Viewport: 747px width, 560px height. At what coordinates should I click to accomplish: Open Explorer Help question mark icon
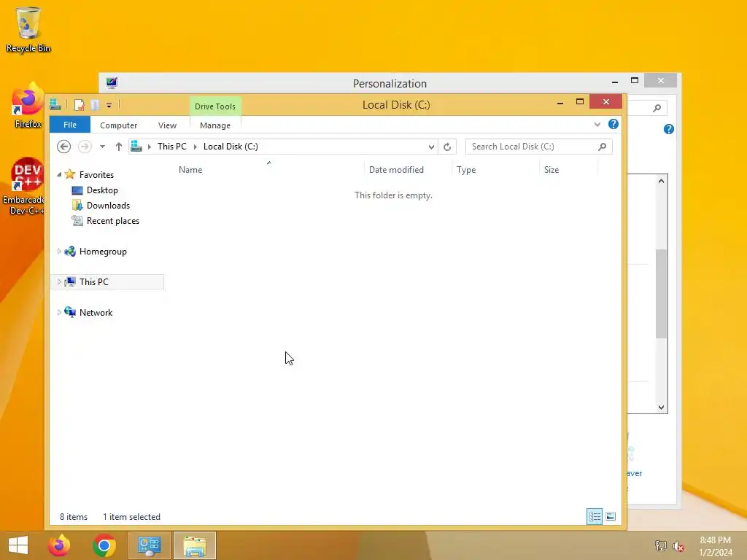coord(614,124)
